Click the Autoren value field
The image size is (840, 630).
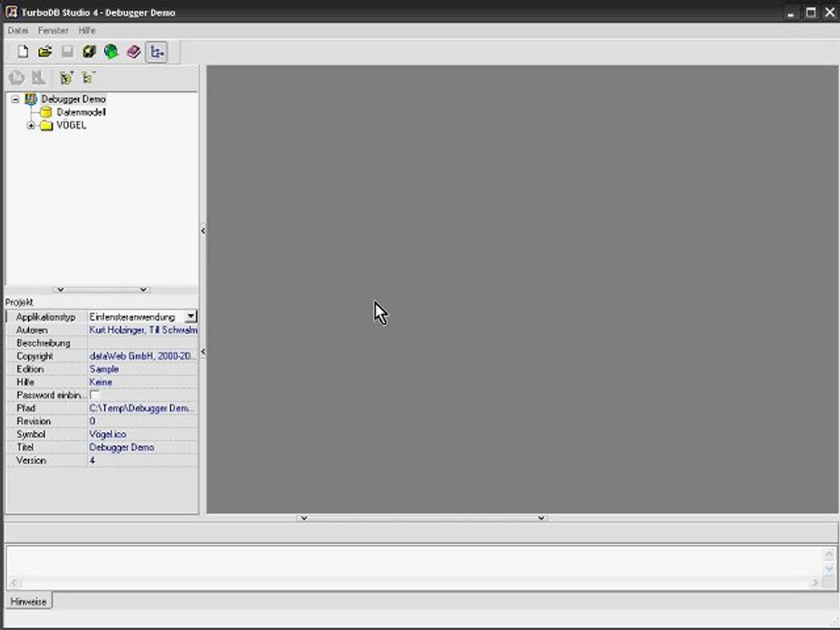(143, 330)
